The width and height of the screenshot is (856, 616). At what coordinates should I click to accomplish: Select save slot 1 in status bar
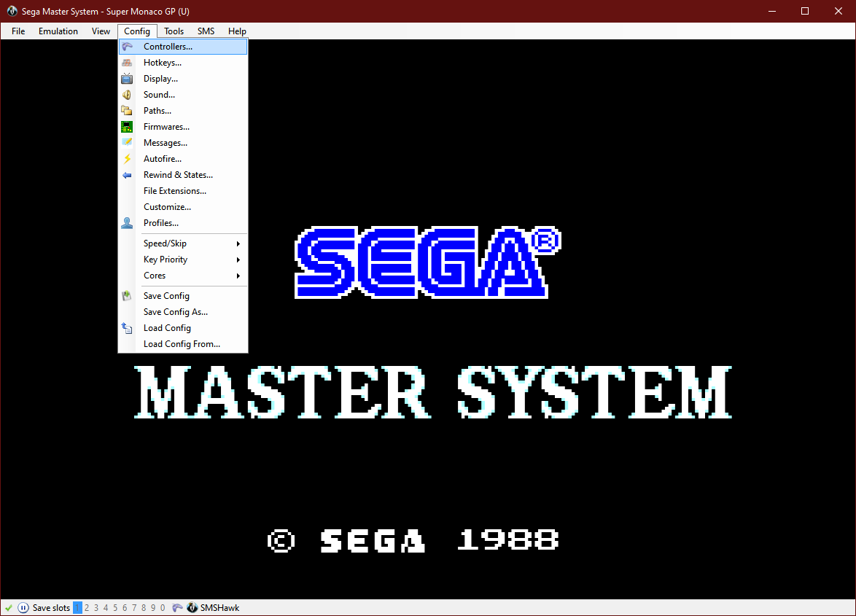tap(77, 608)
